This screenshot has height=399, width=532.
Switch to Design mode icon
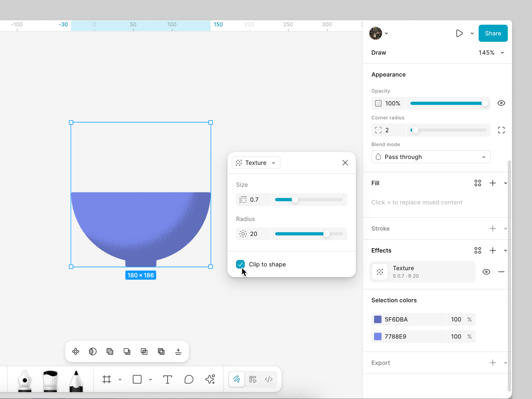coord(253,379)
